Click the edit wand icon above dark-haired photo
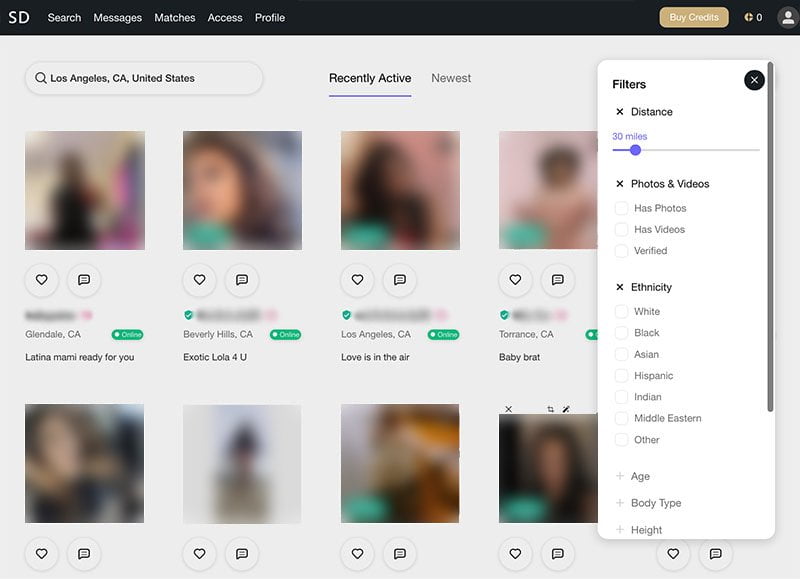 [566, 409]
